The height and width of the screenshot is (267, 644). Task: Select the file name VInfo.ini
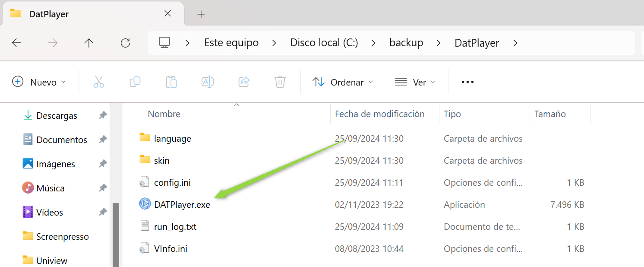170,249
